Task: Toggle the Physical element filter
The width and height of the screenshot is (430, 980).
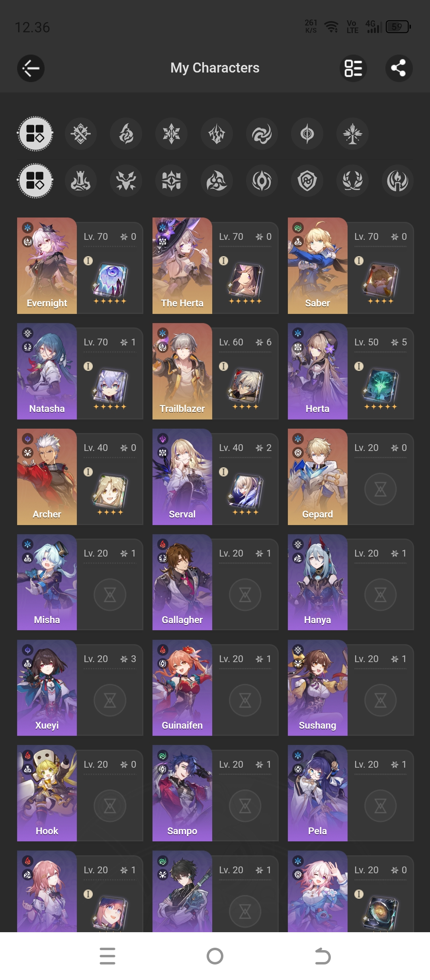Action: coord(81,133)
